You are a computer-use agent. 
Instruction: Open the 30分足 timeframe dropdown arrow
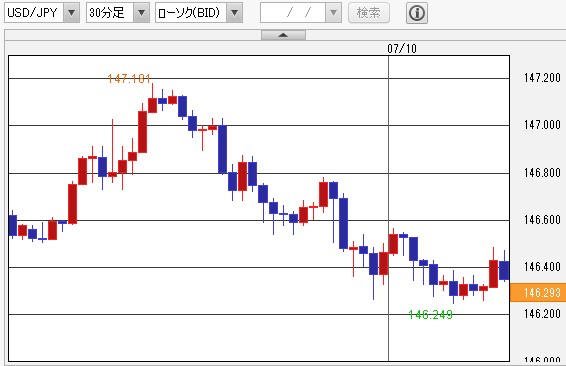pos(142,13)
